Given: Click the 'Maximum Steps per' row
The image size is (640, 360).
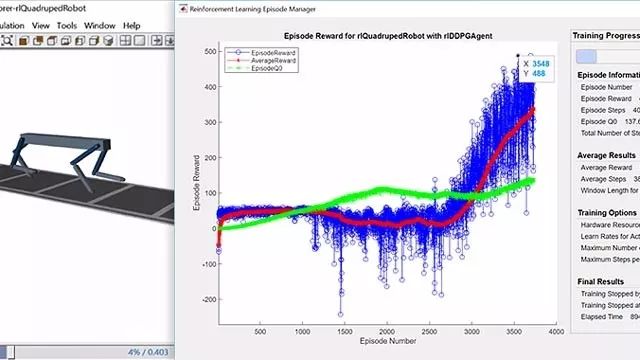Looking at the screenshot, I should [610, 259].
